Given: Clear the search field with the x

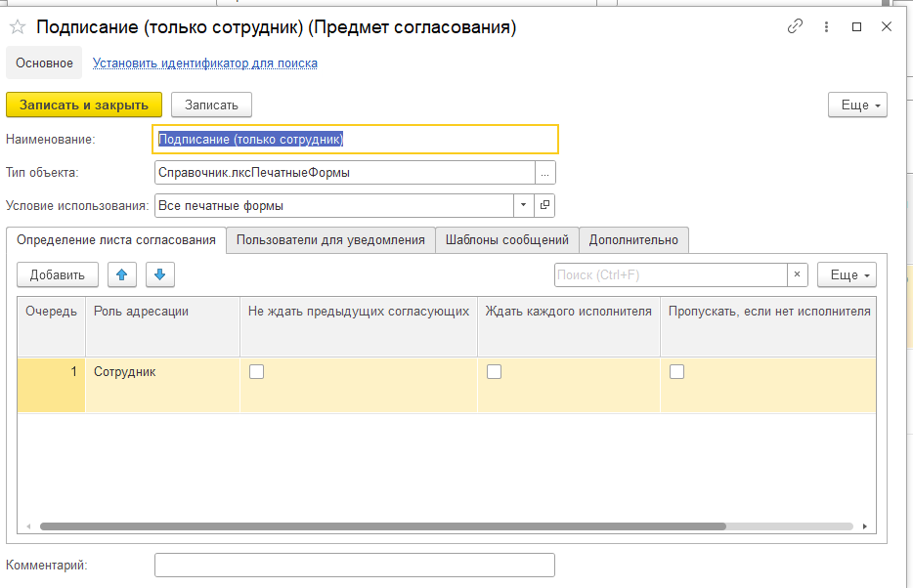Looking at the screenshot, I should coord(797,274).
